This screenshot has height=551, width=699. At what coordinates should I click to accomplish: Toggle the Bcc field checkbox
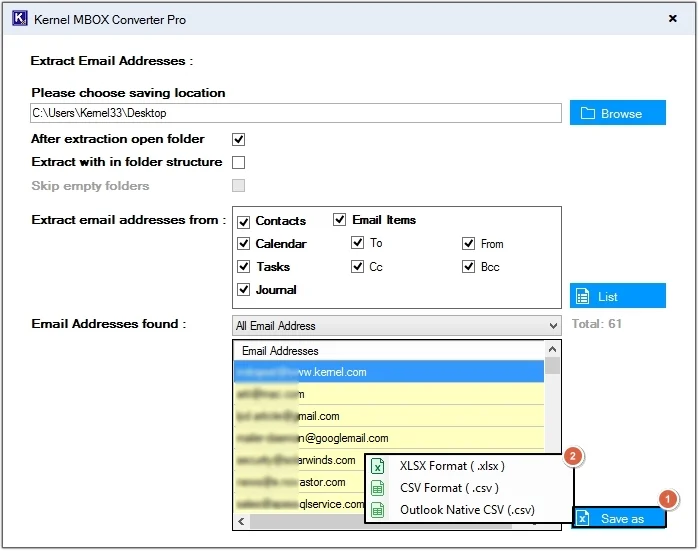click(469, 267)
